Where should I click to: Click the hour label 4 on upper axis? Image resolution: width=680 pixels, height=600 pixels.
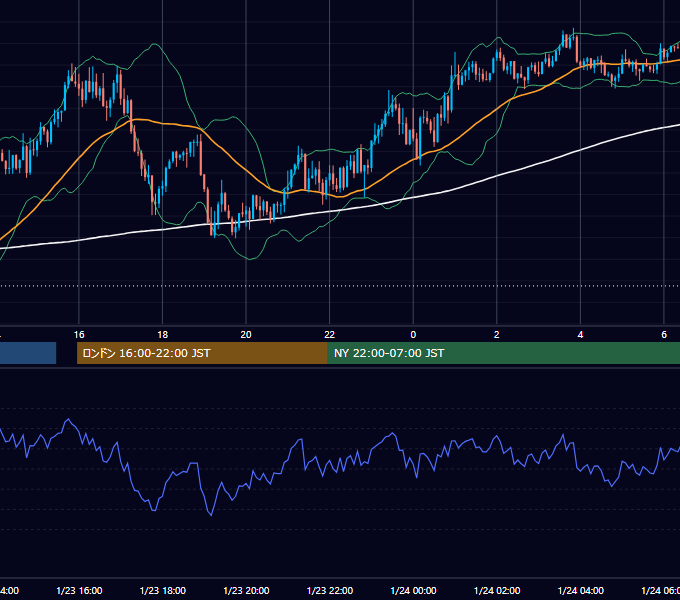point(580,335)
